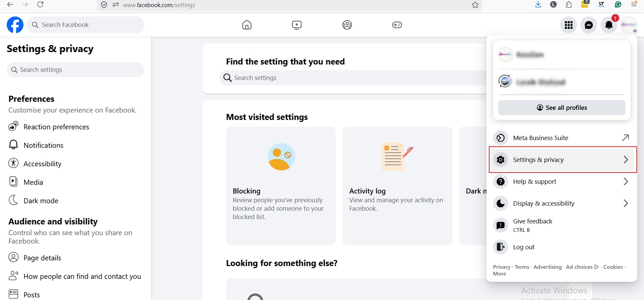Open Dark mode settings in sidebar
This screenshot has width=644, height=300.
75,201
